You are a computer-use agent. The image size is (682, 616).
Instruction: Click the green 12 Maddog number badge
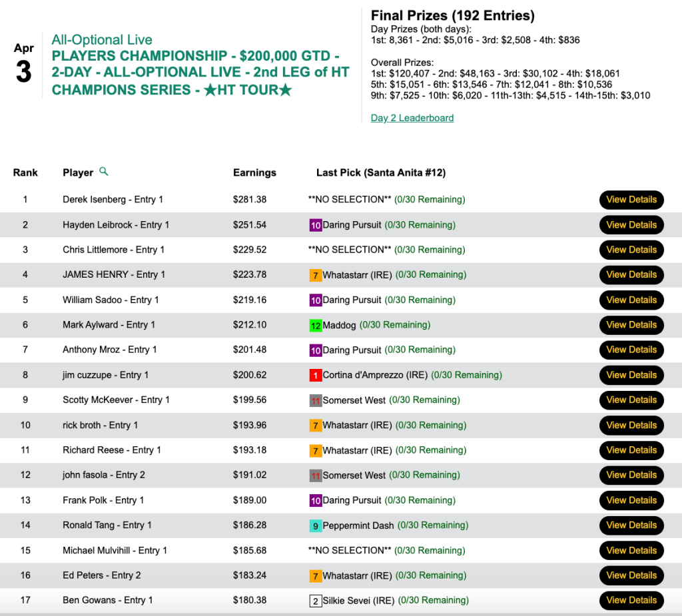click(x=316, y=326)
